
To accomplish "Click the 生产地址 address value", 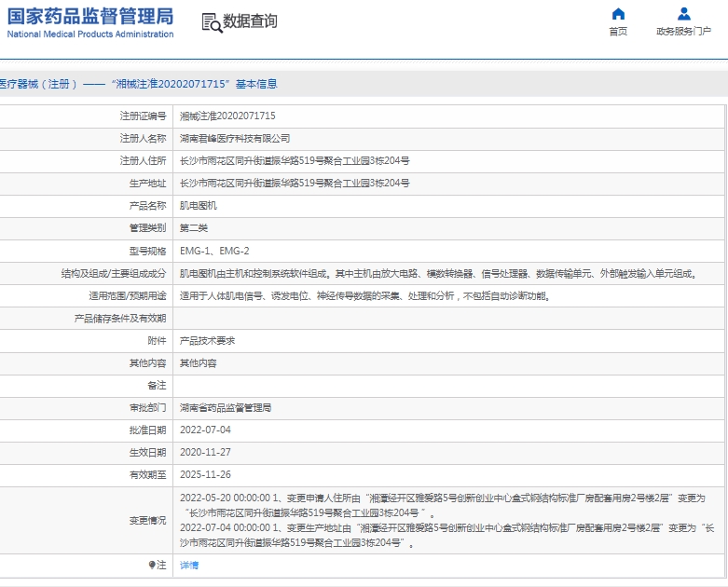I will point(295,183).
